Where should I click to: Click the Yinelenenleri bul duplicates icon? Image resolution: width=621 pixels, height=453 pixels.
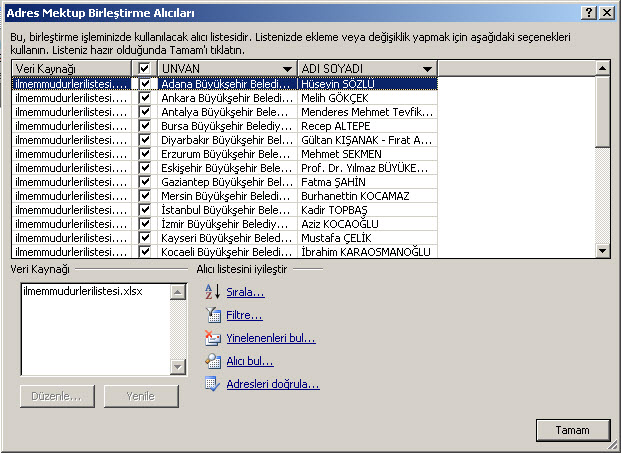(213, 338)
